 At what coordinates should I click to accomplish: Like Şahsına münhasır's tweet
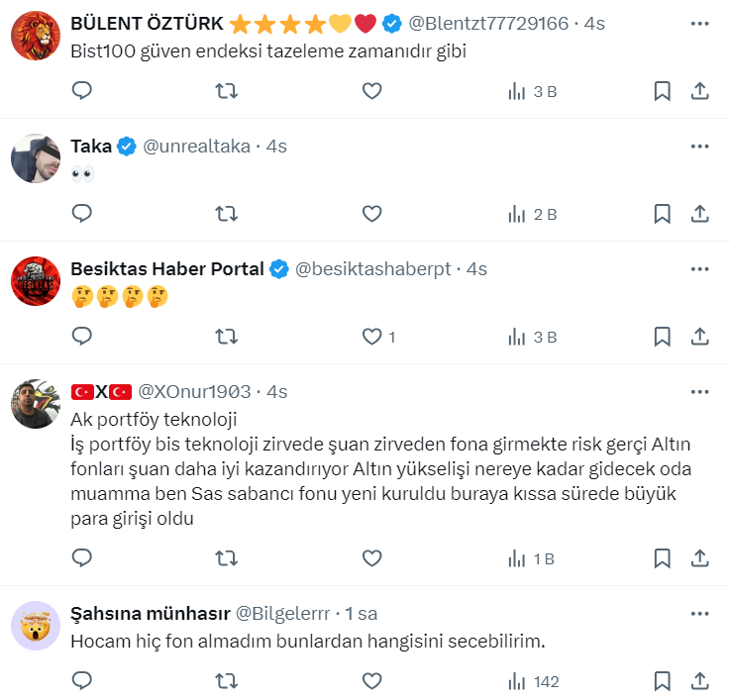pyautogui.click(x=371, y=681)
